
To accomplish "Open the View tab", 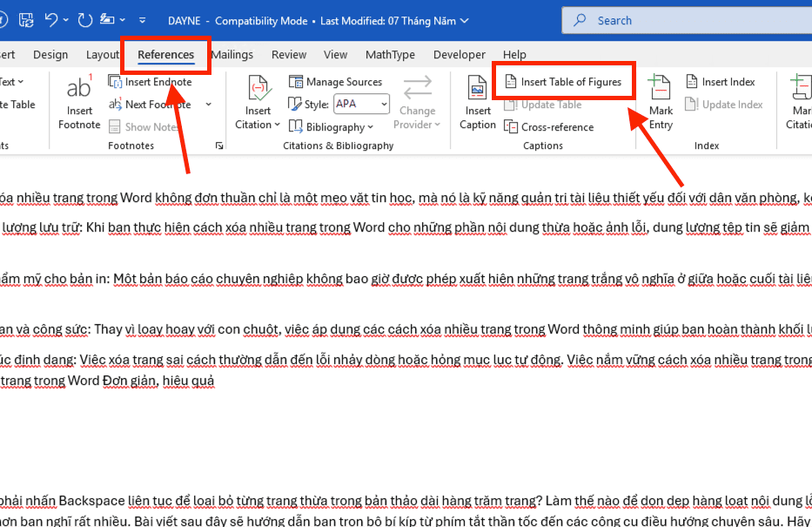I will point(336,54).
